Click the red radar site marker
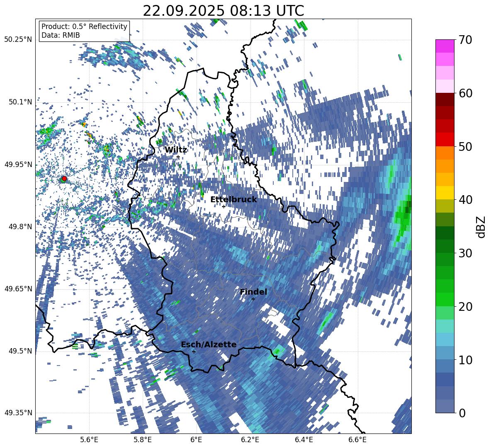 click(x=64, y=179)
